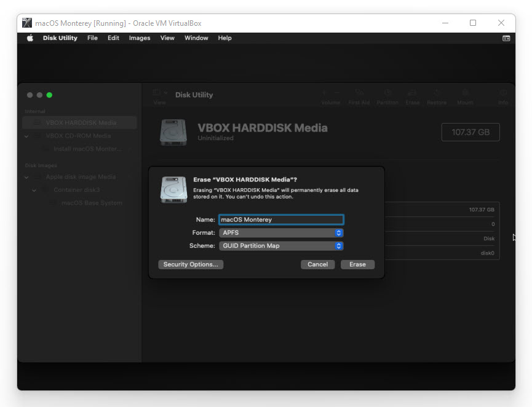Open Security Options
Screen dimensions: 532x407
point(191,264)
